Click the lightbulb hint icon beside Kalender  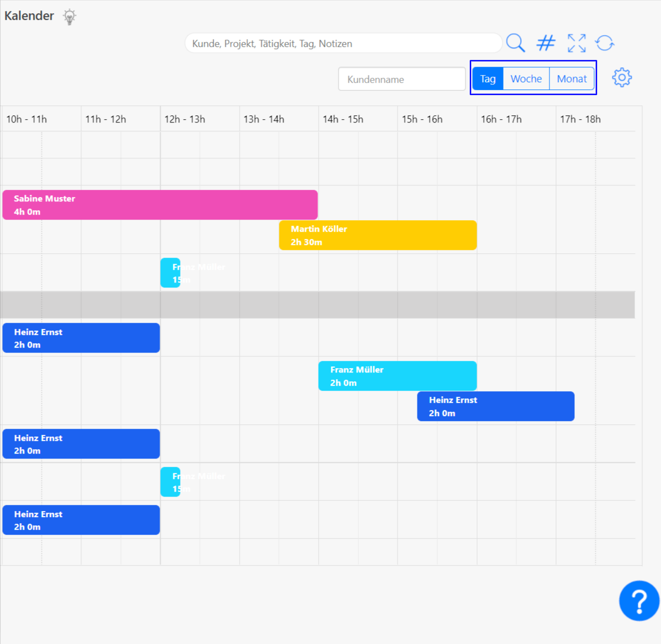[69, 17]
